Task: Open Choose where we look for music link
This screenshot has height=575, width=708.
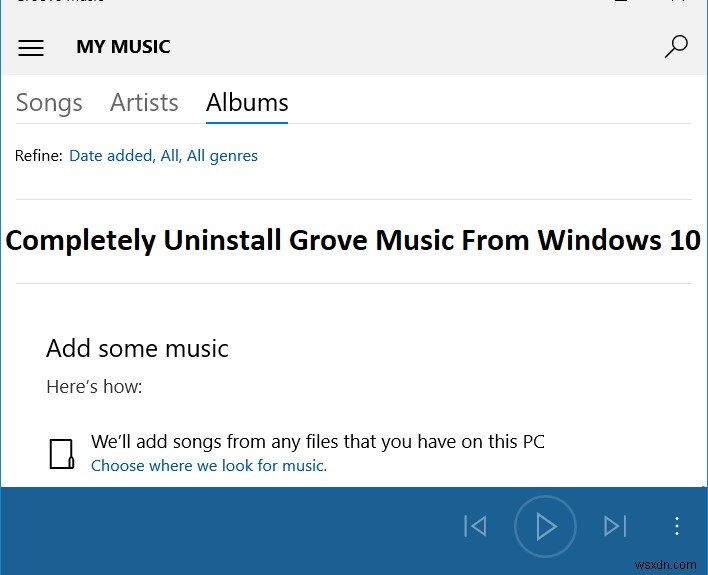Action: (x=209, y=465)
